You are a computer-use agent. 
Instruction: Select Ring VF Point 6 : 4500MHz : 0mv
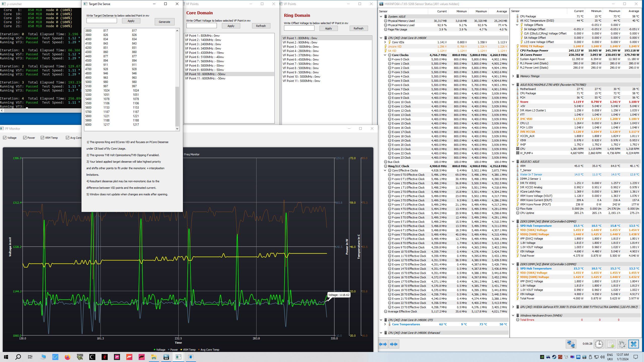(327, 60)
